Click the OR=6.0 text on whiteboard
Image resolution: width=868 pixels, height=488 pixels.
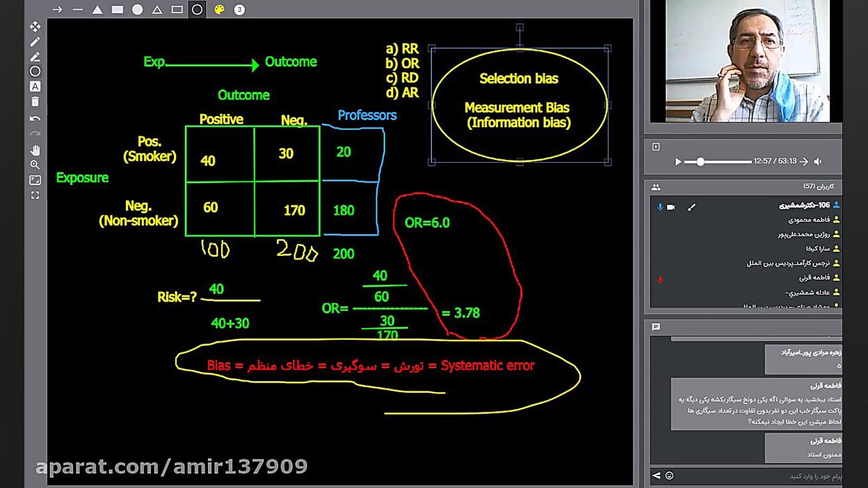click(427, 222)
